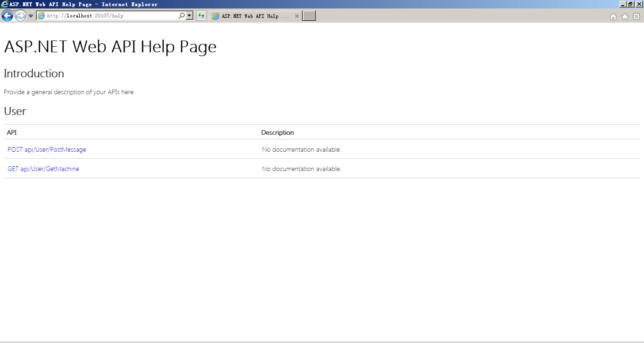Open Favorites star icon
This screenshot has height=343, width=644.
tap(625, 16)
